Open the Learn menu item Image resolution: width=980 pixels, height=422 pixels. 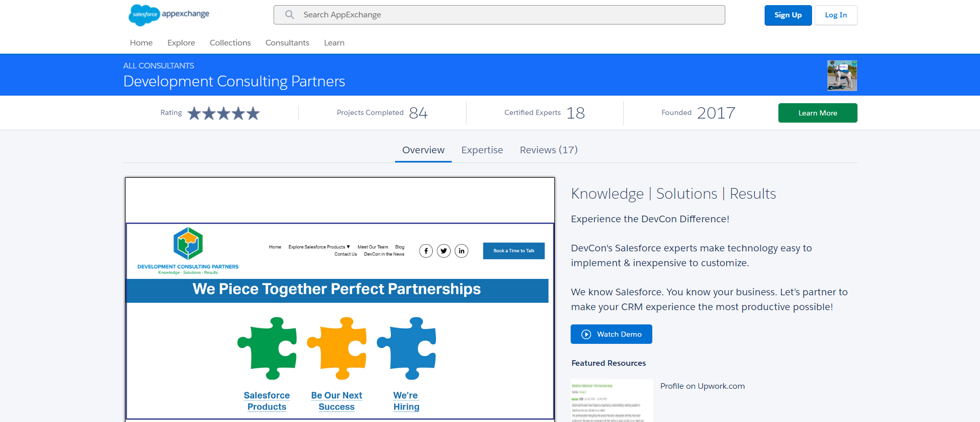(334, 43)
